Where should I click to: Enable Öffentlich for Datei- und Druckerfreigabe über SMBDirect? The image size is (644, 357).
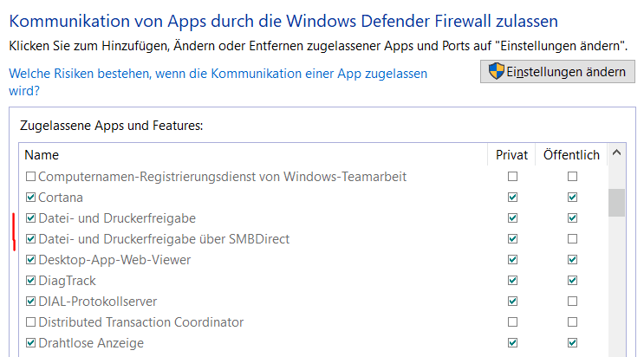571,239
